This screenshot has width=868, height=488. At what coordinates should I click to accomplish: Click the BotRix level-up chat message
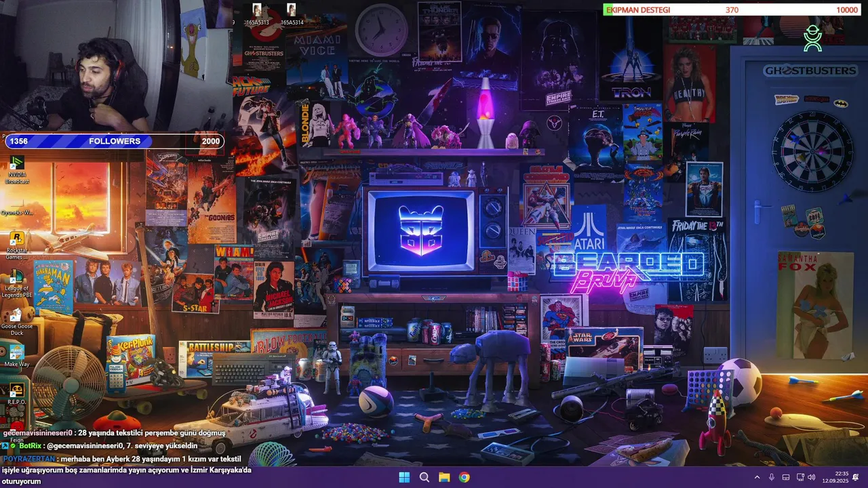point(100,445)
